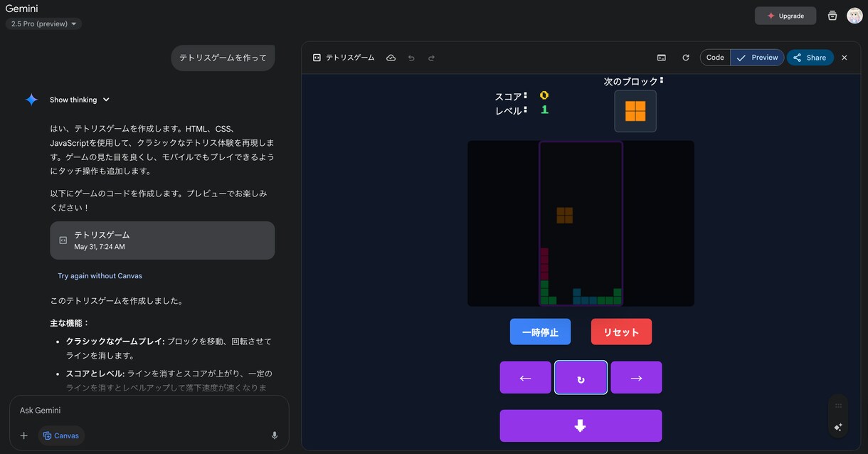This screenshot has height=454, width=868.
Task: Redo the canvas change
Action: point(431,58)
